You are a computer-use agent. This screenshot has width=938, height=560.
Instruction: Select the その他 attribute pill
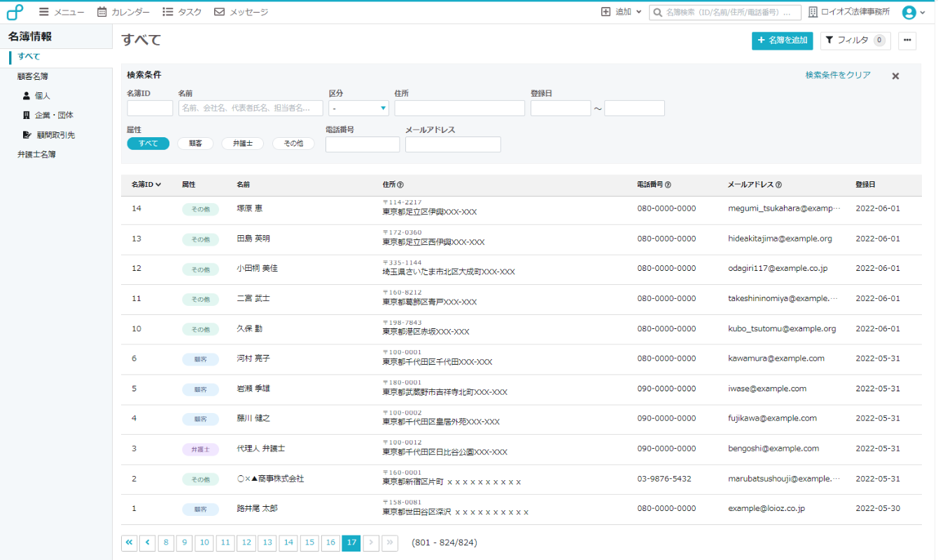293,143
